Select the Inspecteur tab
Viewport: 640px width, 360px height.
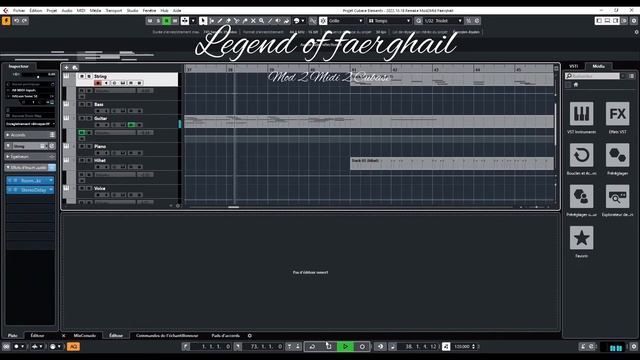coord(19,66)
